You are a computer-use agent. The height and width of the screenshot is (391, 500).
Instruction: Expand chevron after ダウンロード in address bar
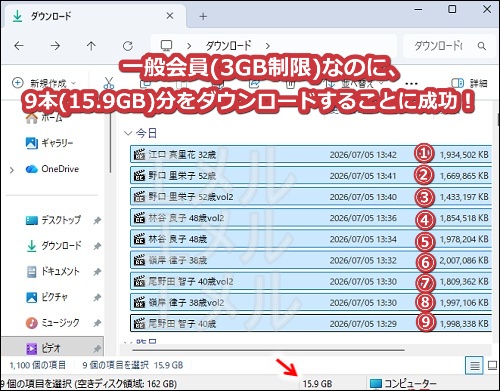(268, 46)
